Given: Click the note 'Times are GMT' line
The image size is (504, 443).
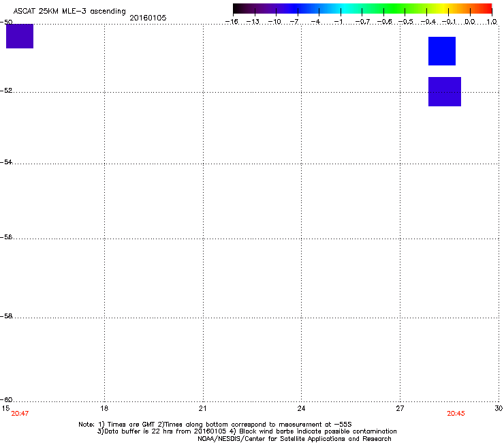Looking at the screenshot, I should coord(215,425).
